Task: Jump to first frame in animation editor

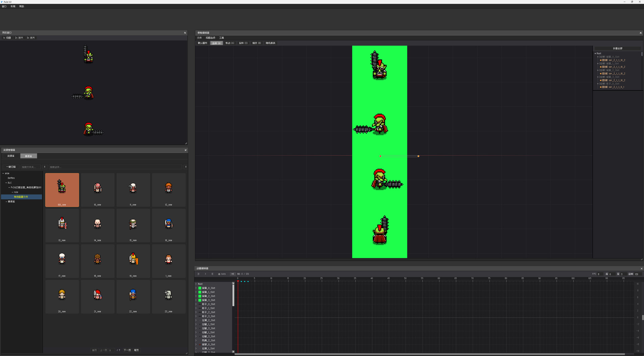Action: coord(199,274)
